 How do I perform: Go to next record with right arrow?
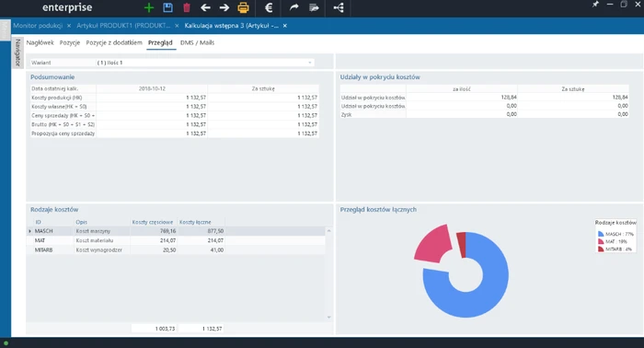click(x=224, y=7)
